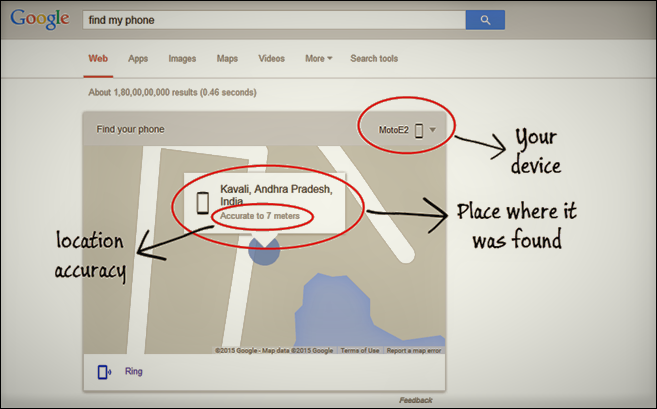Open Search tools
657x409 pixels.
tap(374, 58)
